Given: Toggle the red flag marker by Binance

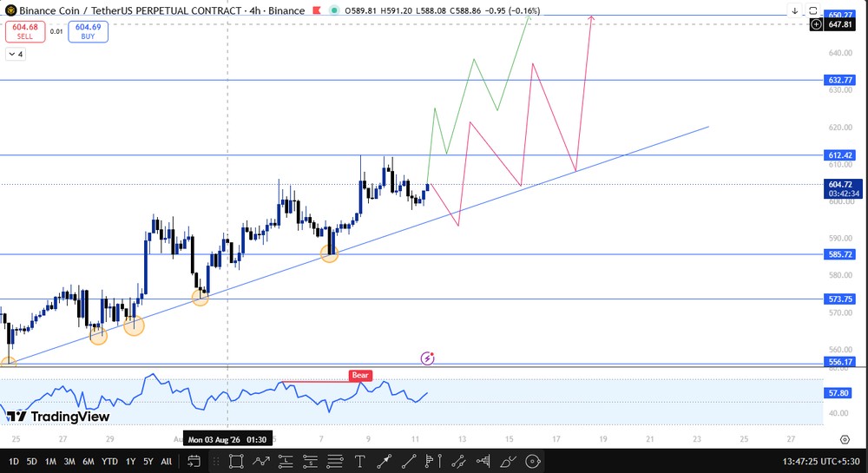Looking at the screenshot, I should [317, 10].
